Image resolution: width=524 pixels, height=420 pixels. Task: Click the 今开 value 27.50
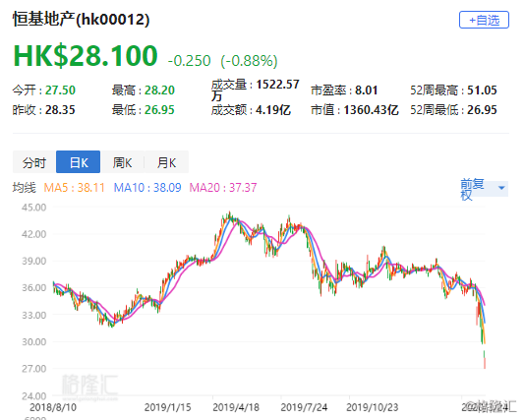tap(60, 90)
